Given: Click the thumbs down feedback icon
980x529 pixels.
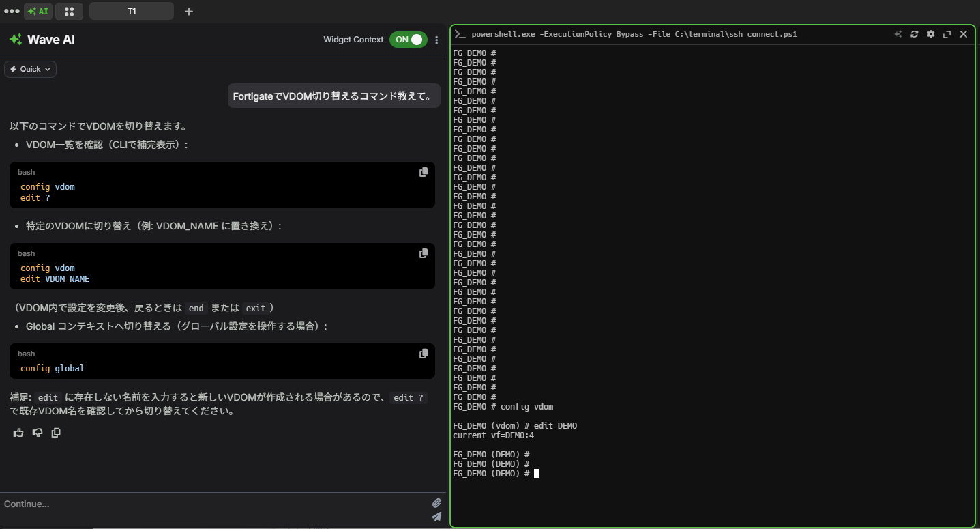Looking at the screenshot, I should tap(38, 433).
